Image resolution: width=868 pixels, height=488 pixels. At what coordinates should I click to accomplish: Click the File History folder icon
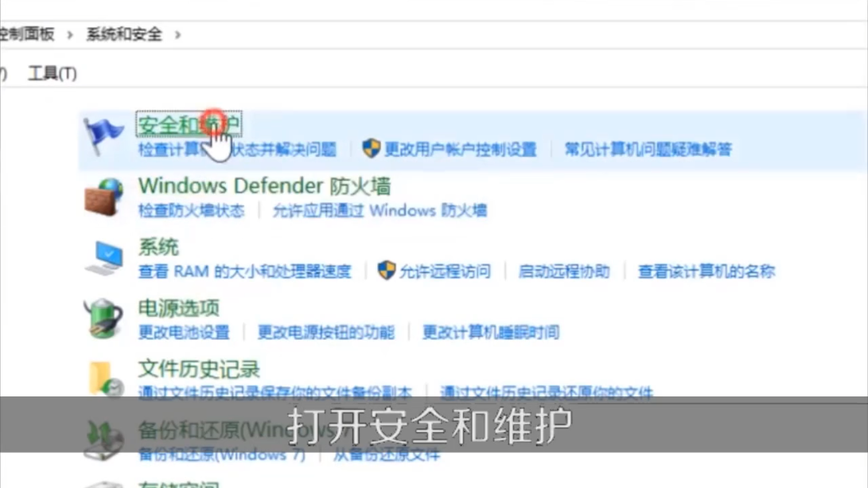tap(105, 378)
